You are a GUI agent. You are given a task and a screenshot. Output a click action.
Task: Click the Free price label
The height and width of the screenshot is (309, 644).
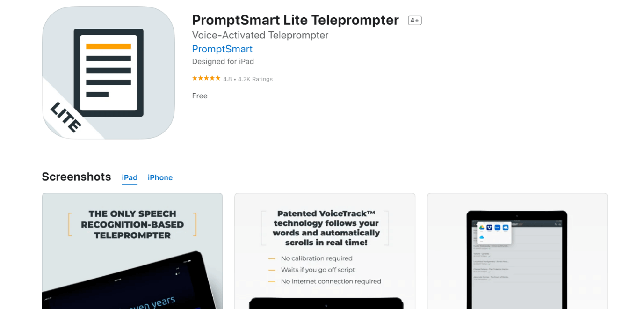pos(200,96)
